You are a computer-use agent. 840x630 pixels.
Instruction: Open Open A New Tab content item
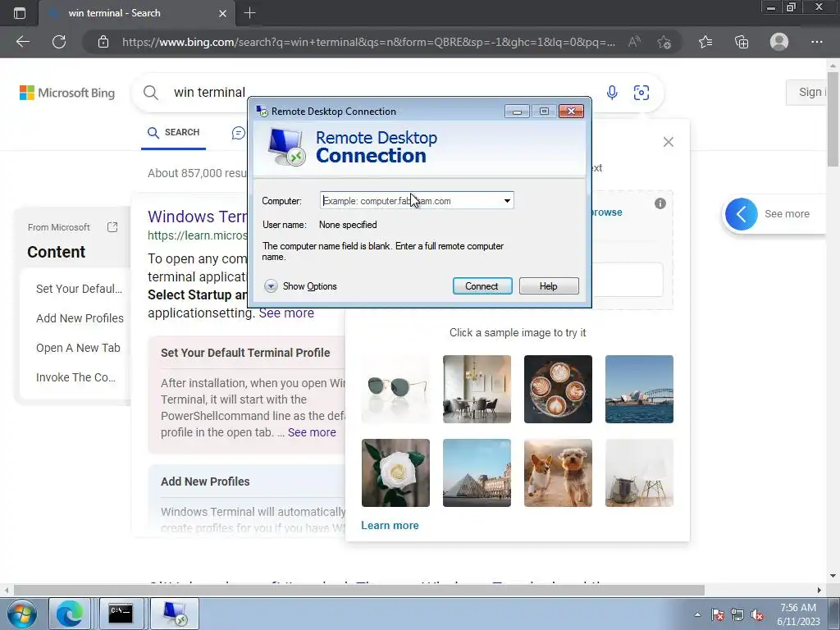click(78, 348)
